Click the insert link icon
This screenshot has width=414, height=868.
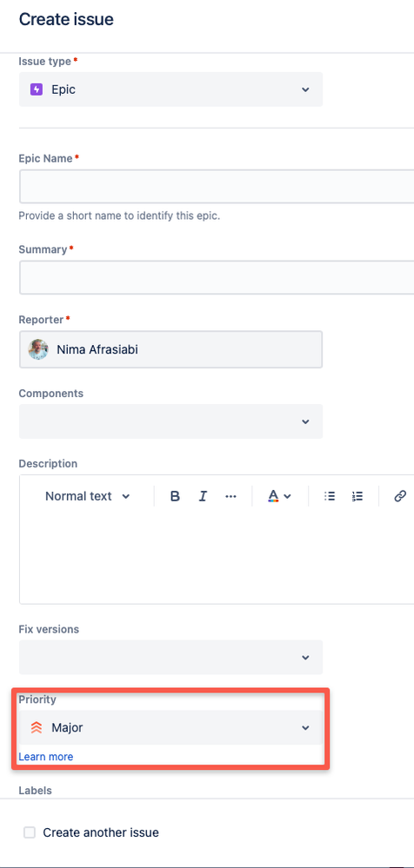[400, 496]
